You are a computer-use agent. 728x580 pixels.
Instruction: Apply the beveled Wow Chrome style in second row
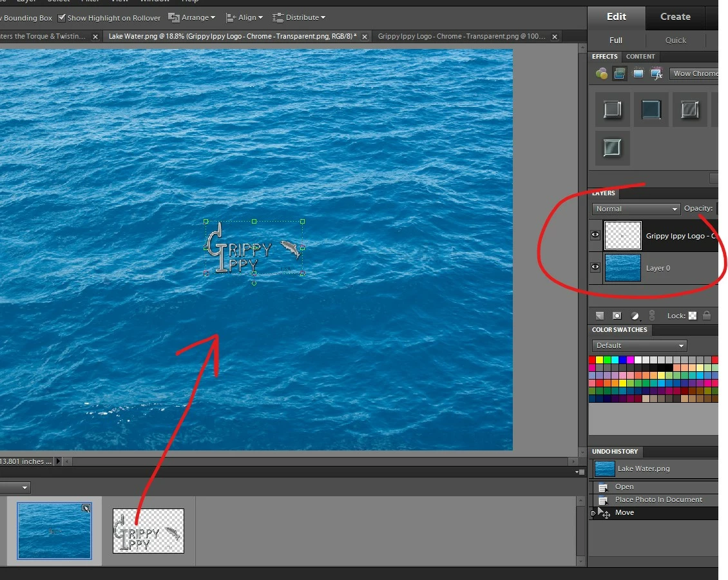(x=613, y=148)
